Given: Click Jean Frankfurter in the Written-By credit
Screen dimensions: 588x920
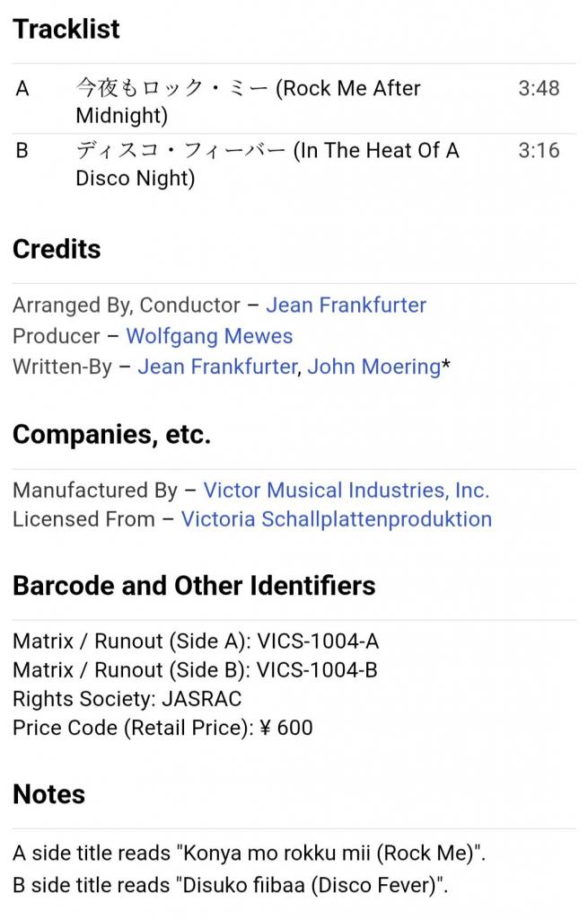Looking at the screenshot, I should tap(217, 367).
